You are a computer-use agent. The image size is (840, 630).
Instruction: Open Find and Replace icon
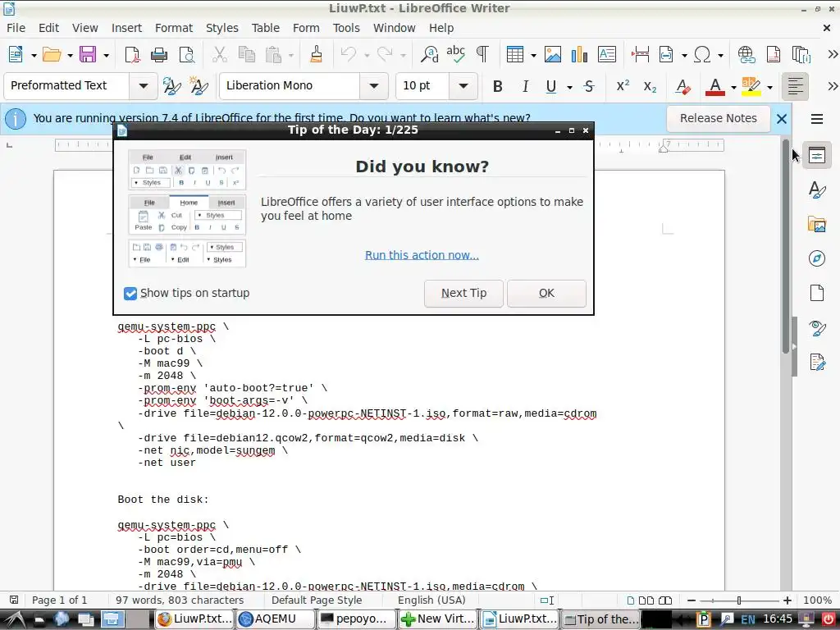coord(429,55)
